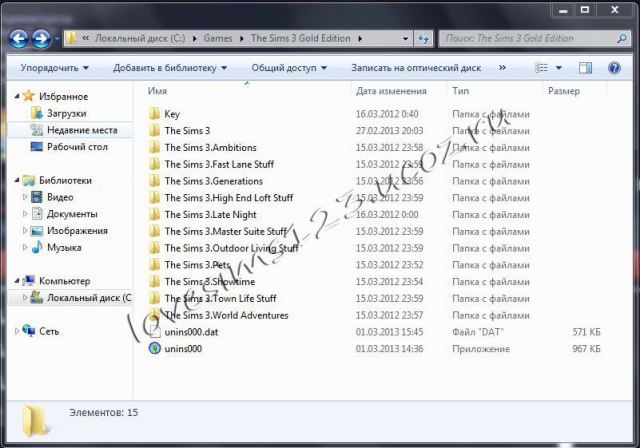Select The Sims 3.Showtime folder
Viewport: 640px width, 448px height.
(x=210, y=281)
